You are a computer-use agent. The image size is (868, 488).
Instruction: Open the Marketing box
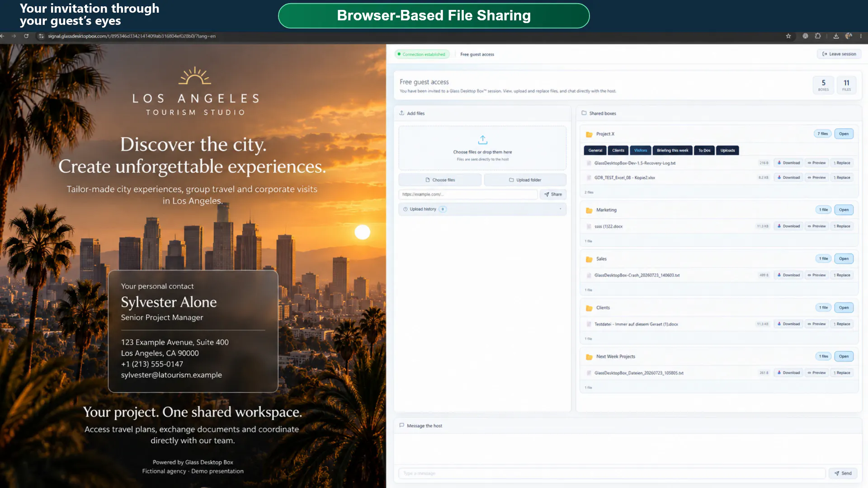tap(844, 210)
